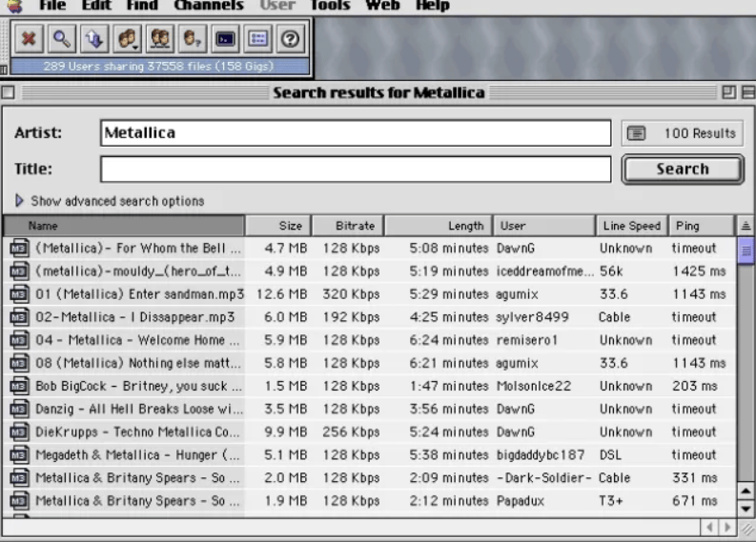Click user name Papadux
Screen dimensions: 756x542
(521, 501)
